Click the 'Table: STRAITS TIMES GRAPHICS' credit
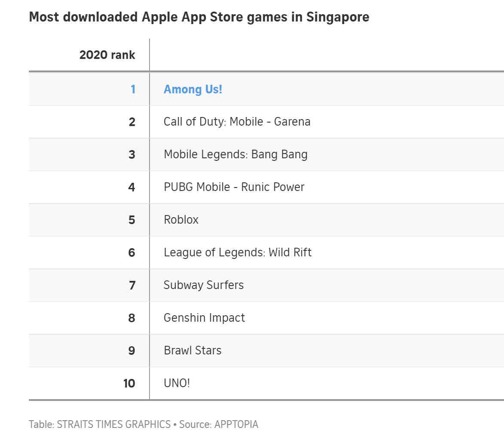Viewport: 504px width, 443px height. tap(100, 425)
